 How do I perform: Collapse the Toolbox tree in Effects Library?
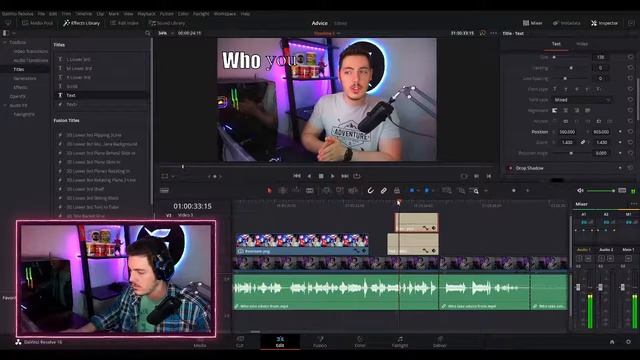point(5,42)
